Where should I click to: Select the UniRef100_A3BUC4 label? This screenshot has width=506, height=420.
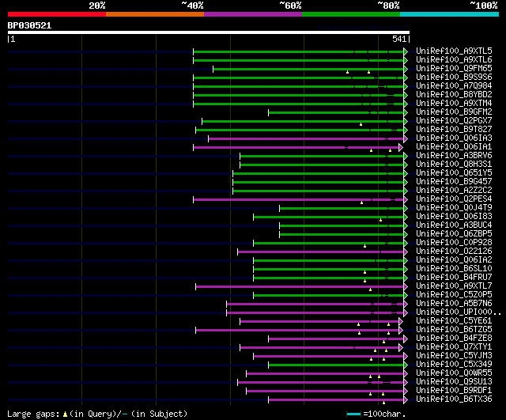click(454, 225)
